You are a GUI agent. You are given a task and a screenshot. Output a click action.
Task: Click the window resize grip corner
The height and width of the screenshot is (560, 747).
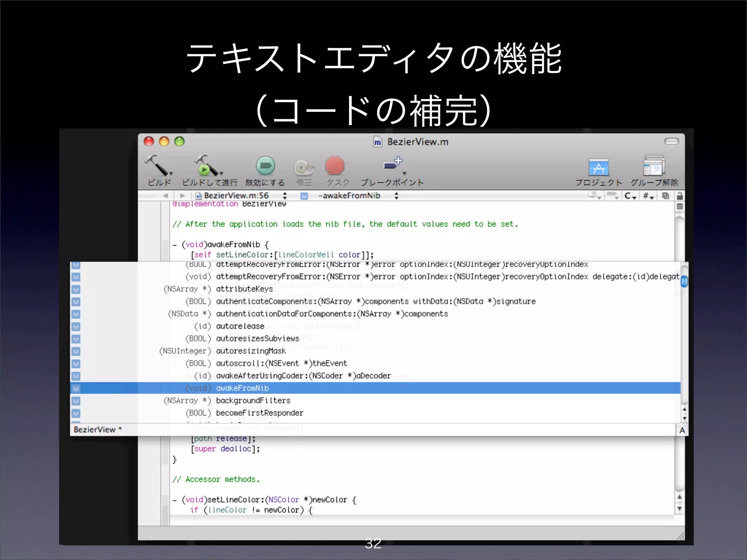(680, 536)
